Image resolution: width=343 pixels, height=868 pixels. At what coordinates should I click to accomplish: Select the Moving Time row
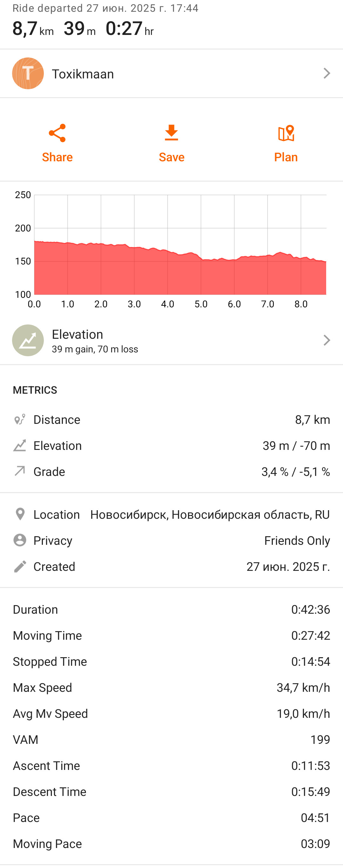(x=171, y=636)
